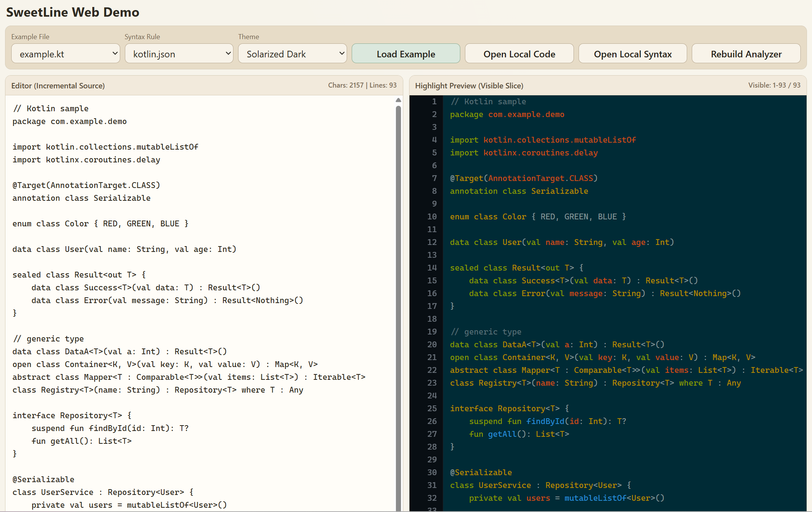Click 'private val users' line in highlight preview
Viewport: 812px width, 512px height.
[x=567, y=498]
